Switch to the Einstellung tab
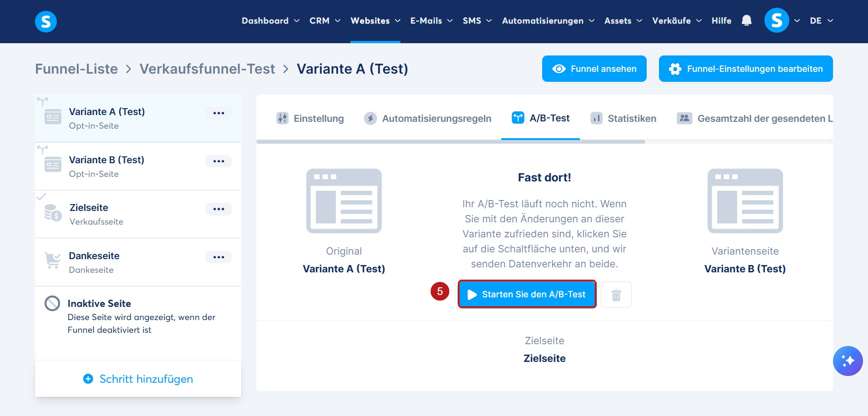This screenshot has height=416, width=868. [310, 118]
